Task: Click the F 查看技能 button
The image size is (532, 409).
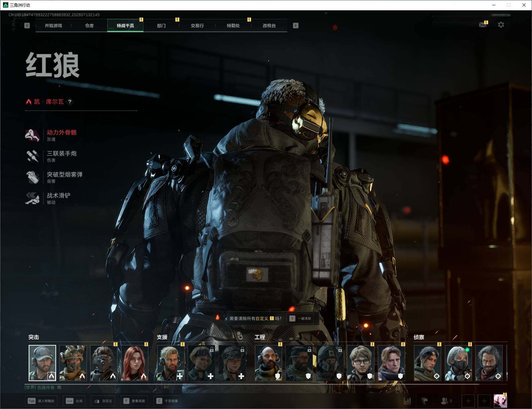Action: (134, 401)
